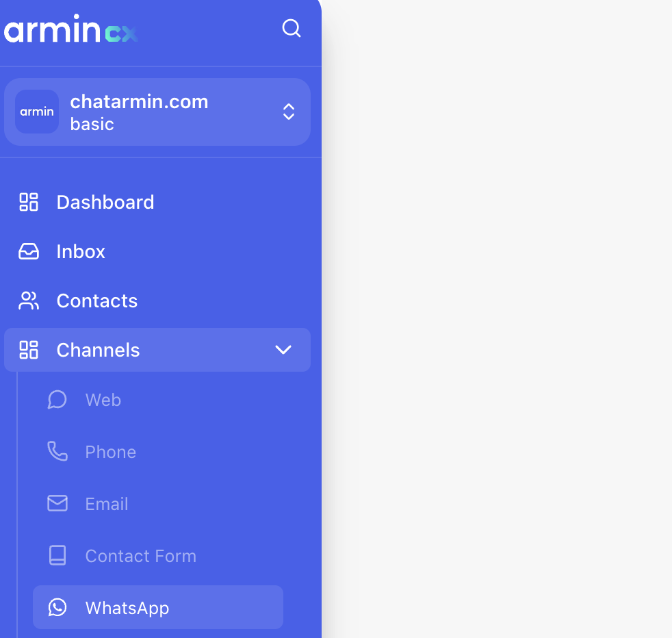Image resolution: width=672 pixels, height=638 pixels.
Task: Click the WhatsApp logo icon
Action: point(57,607)
